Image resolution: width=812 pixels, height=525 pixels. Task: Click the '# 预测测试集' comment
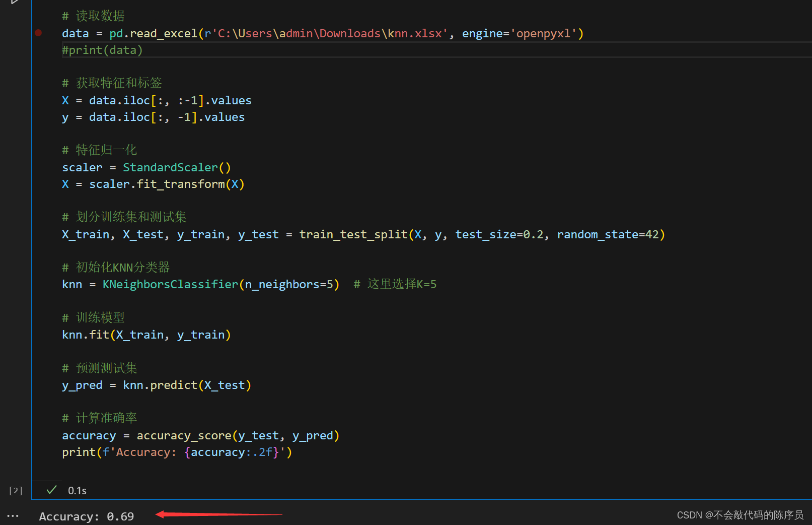click(99, 368)
